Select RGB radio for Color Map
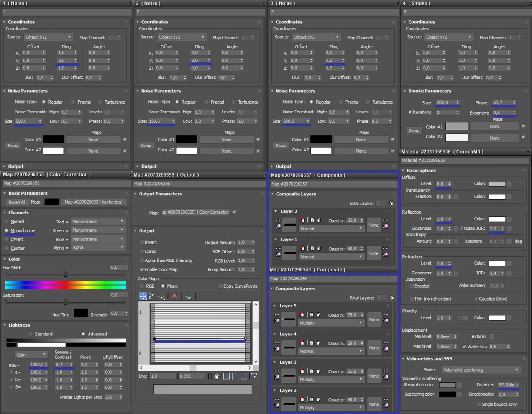Viewport: 532px width, 414px height. click(147, 286)
